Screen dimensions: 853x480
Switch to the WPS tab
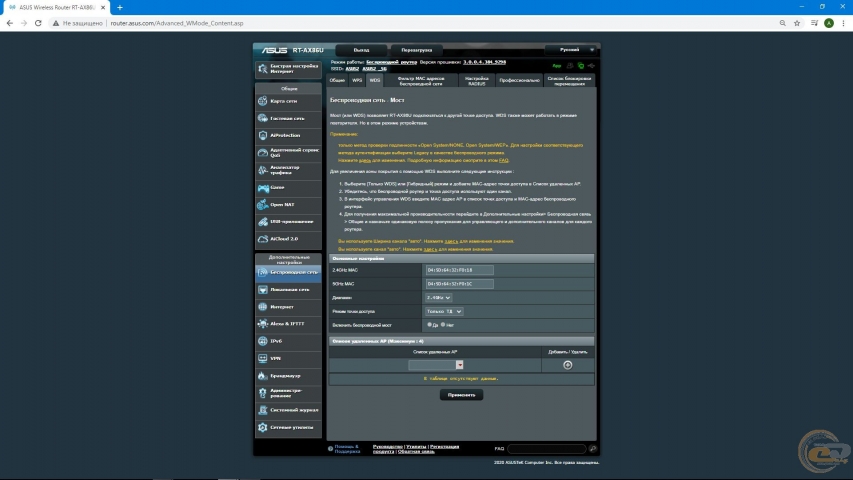coord(357,81)
